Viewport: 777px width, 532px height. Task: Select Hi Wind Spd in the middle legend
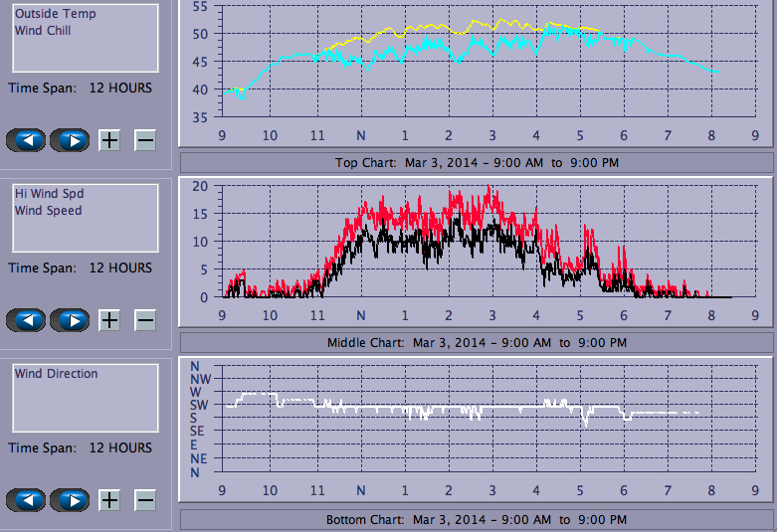click(x=49, y=194)
